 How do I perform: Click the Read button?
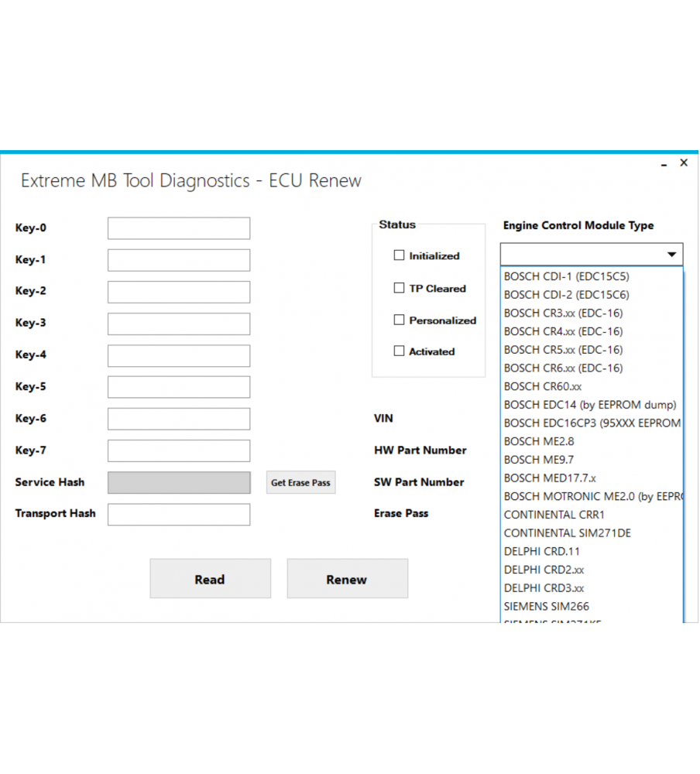pos(210,578)
